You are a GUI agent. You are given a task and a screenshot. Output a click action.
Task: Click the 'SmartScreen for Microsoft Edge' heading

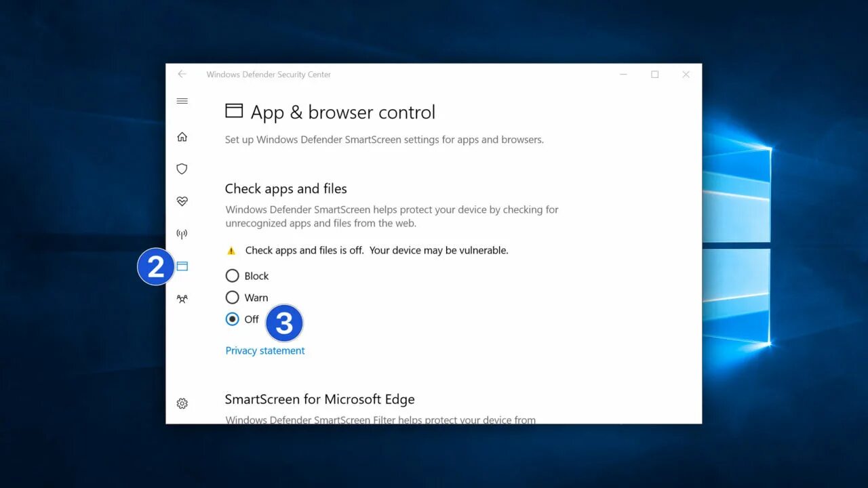pyautogui.click(x=319, y=399)
